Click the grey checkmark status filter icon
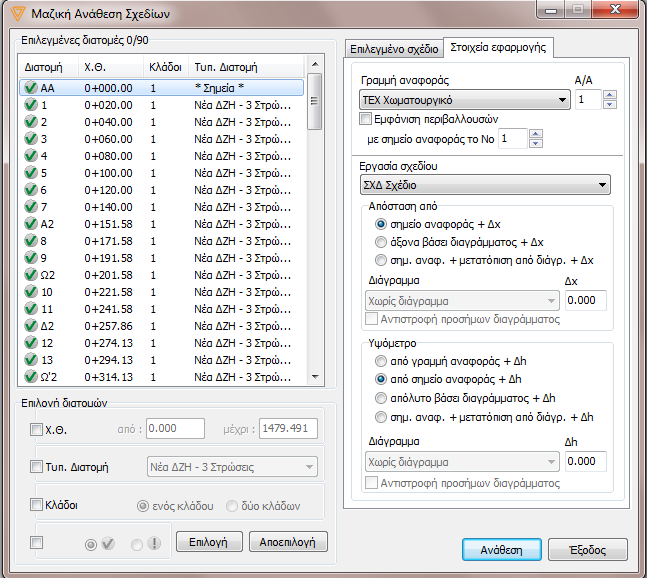Image resolution: width=647 pixels, height=578 pixels. click(108, 543)
